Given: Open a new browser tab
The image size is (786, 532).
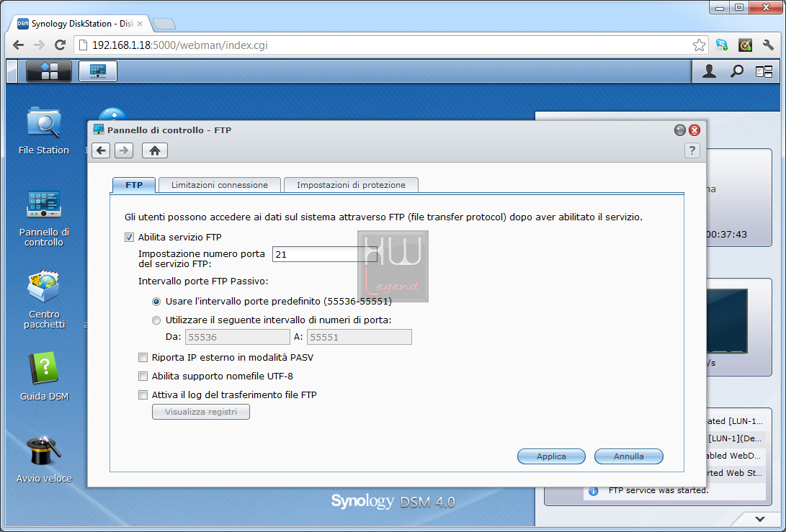Looking at the screenshot, I should [164, 24].
